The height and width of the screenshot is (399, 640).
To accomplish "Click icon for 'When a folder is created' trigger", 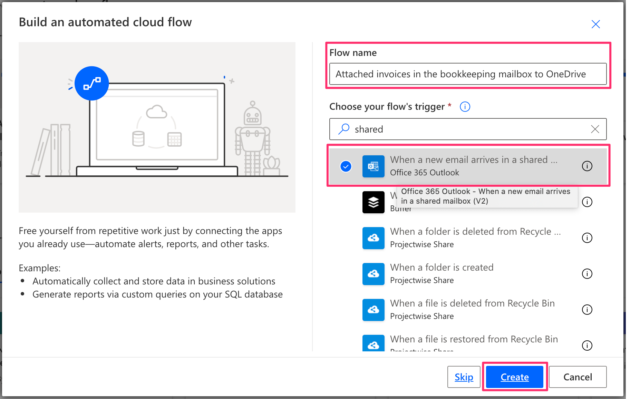I will coord(373,274).
